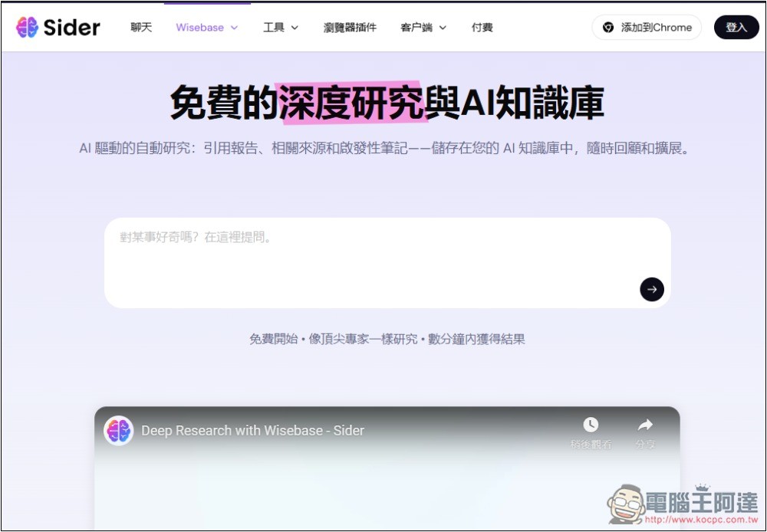The height and width of the screenshot is (532, 767).
Task: Click the Sider channel avatar on video
Action: click(x=118, y=431)
